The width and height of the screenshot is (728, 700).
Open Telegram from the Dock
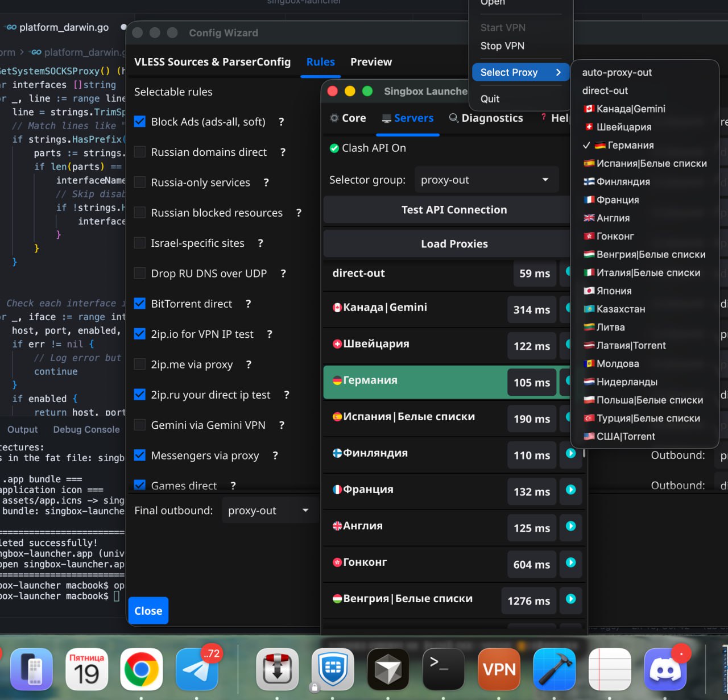click(196, 669)
